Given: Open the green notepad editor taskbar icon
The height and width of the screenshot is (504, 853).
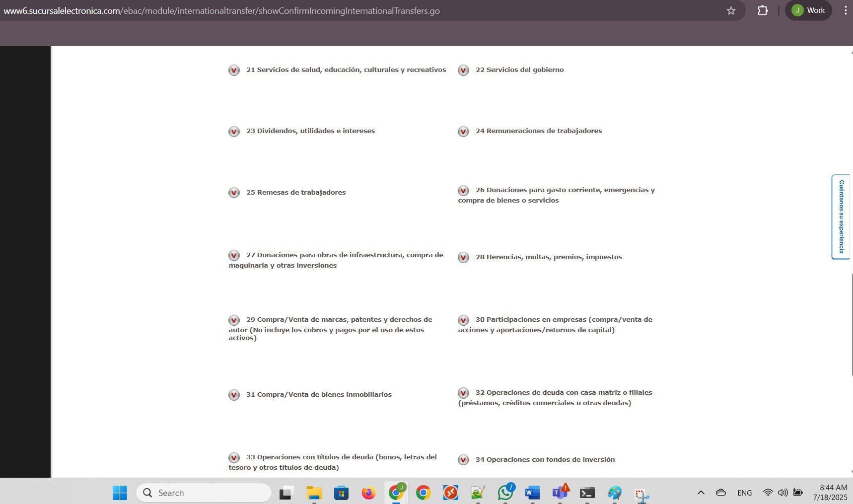Looking at the screenshot, I should (478, 493).
